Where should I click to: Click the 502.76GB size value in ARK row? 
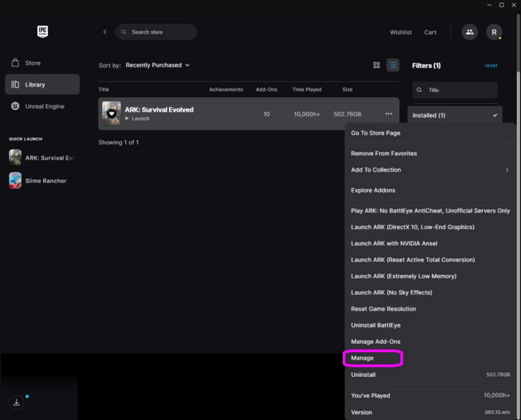tap(347, 114)
